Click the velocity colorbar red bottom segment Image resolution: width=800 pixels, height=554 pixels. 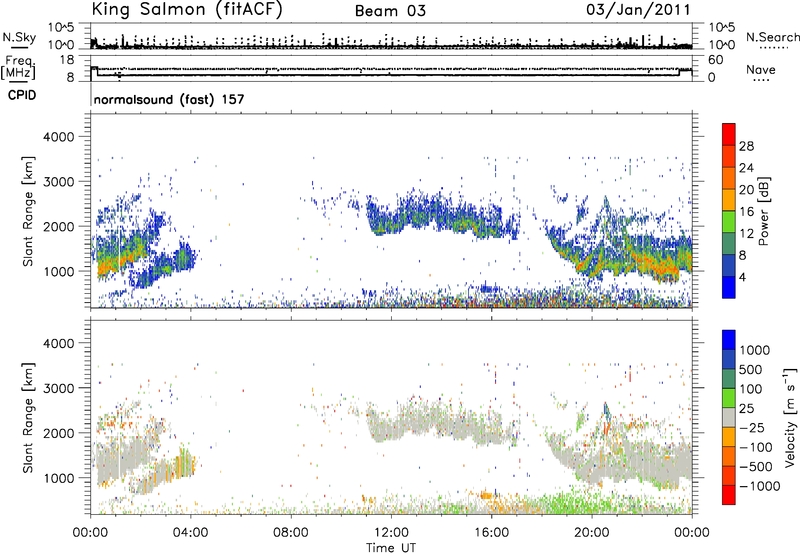[729, 495]
